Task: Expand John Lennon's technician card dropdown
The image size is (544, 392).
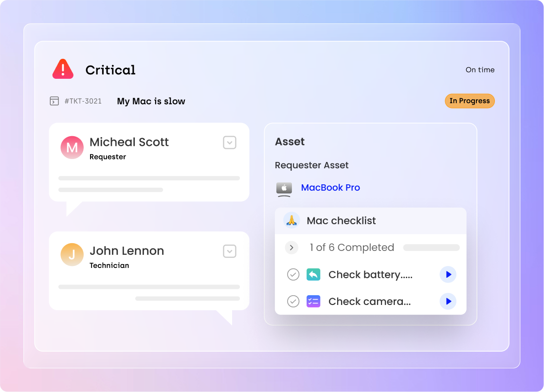Action: point(230,251)
